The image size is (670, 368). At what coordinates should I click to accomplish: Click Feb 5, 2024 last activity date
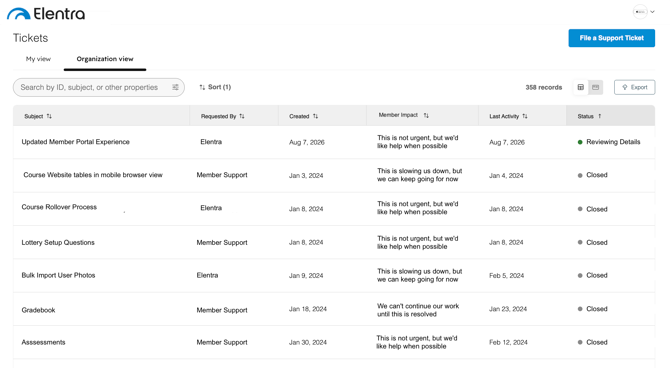coord(506,276)
